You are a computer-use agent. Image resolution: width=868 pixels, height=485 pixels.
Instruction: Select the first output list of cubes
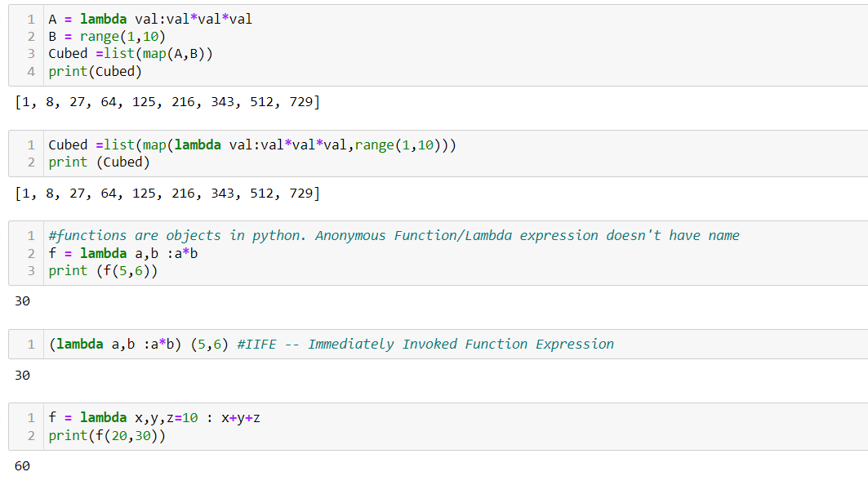[167, 102]
